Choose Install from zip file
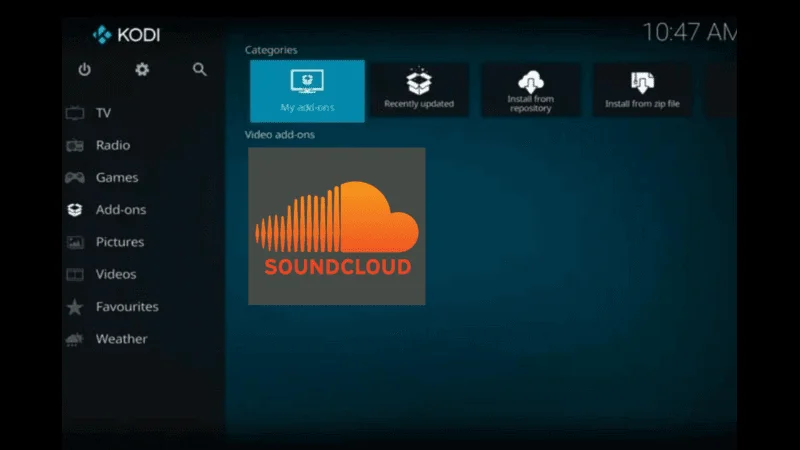Image resolution: width=800 pixels, height=450 pixels. point(642,90)
